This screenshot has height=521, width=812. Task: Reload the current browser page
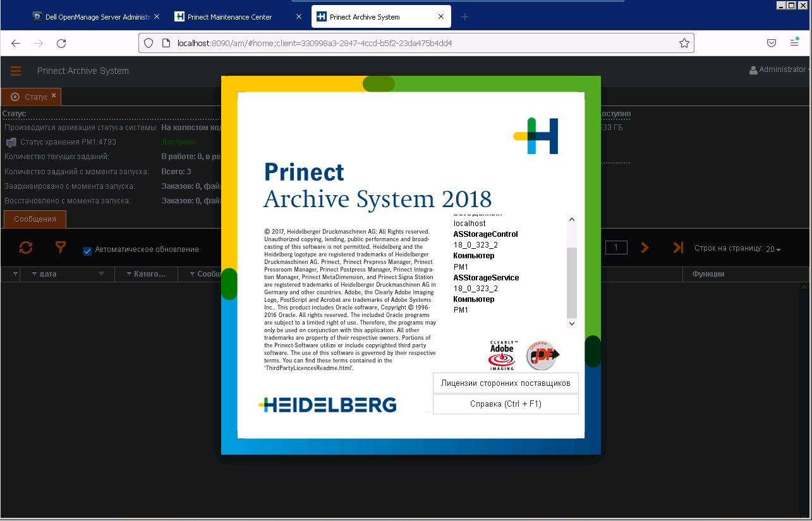(x=61, y=43)
